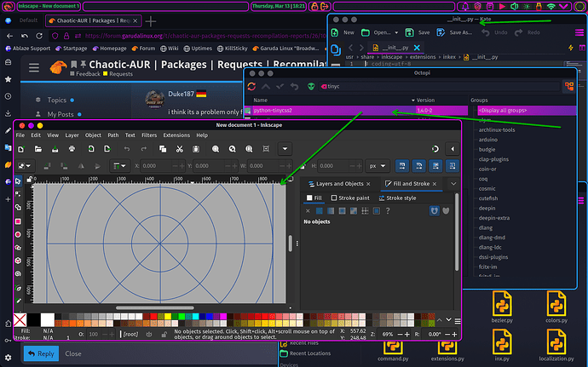
Task: Toggle move patterns with objects
Action: (x=453, y=166)
